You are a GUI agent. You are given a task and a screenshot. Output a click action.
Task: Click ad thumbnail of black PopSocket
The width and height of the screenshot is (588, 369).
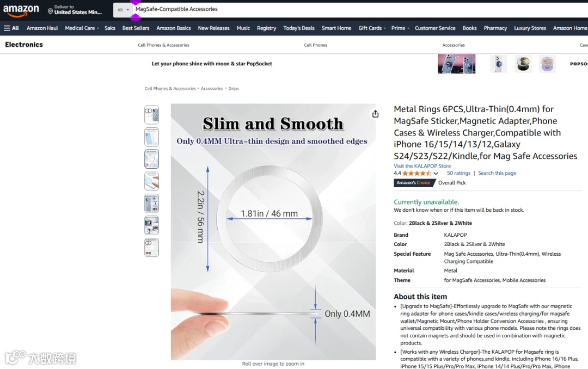coord(523,64)
